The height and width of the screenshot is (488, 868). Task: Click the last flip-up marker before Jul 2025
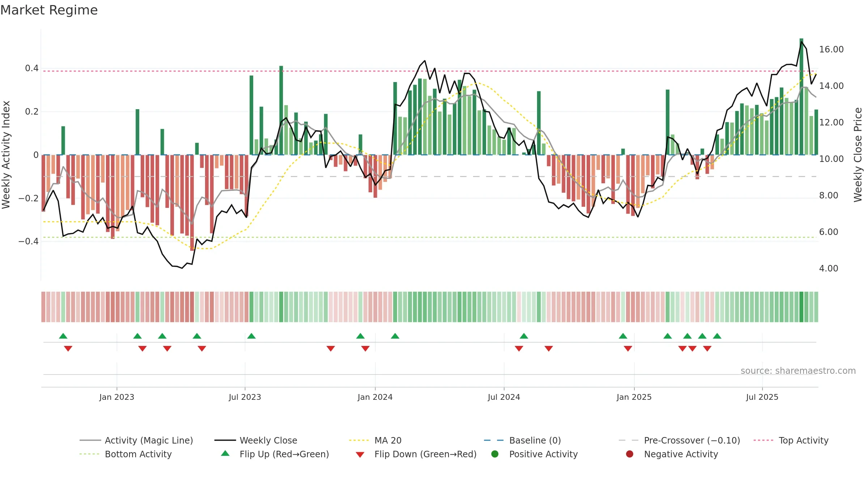coord(717,336)
